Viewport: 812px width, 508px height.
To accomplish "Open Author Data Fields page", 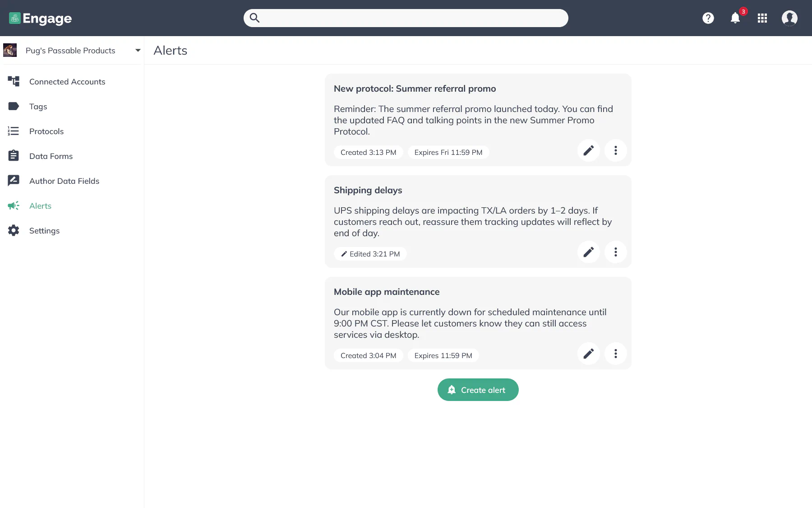I will (64, 181).
